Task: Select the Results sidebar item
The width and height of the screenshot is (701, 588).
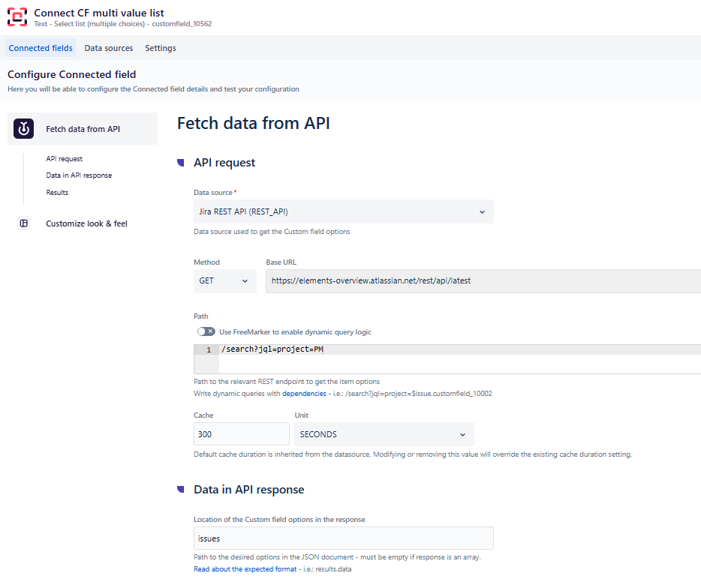Action: [56, 192]
